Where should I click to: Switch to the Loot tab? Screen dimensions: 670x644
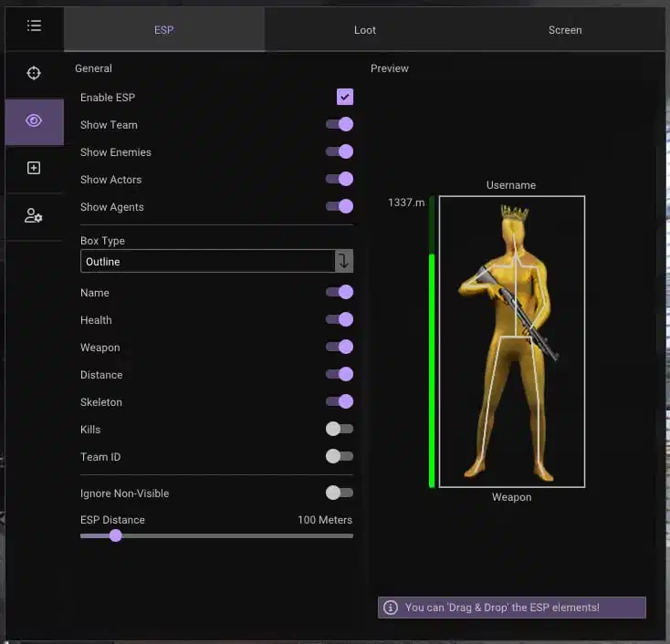pos(365,30)
